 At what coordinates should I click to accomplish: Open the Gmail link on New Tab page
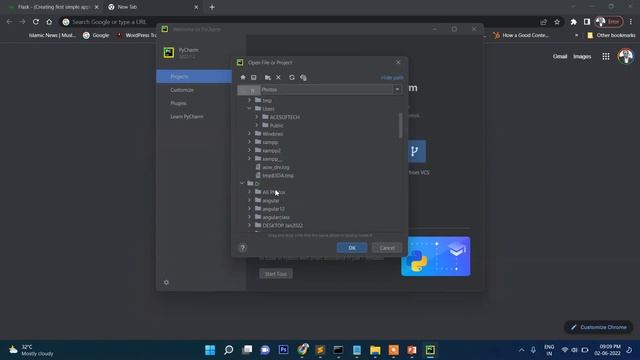click(x=560, y=56)
